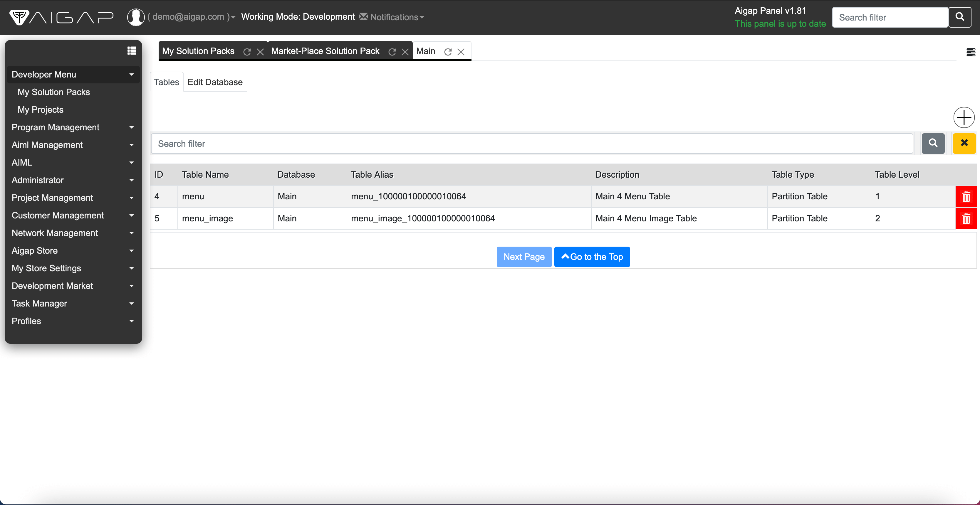Screen dimensions: 980x505
Task: Expand Program Management menu
Action: (x=73, y=127)
